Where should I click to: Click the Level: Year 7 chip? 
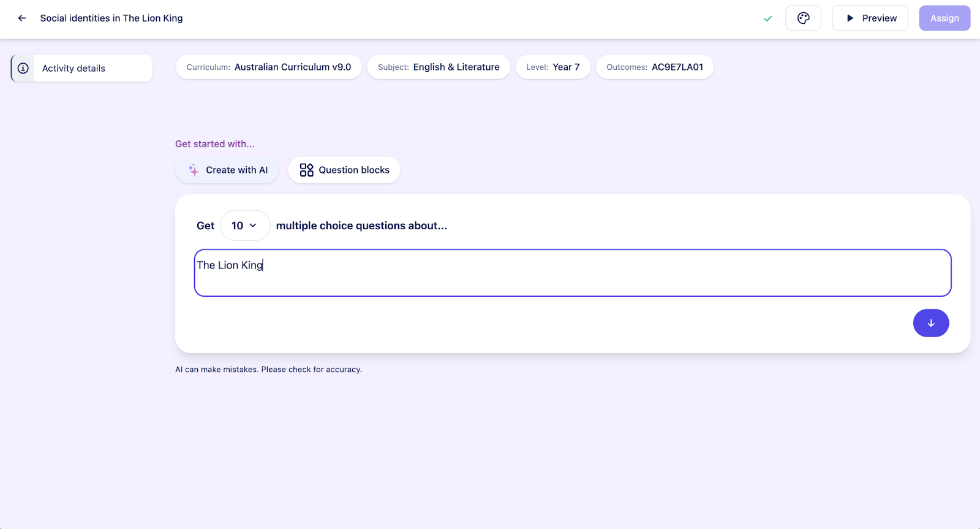(553, 67)
